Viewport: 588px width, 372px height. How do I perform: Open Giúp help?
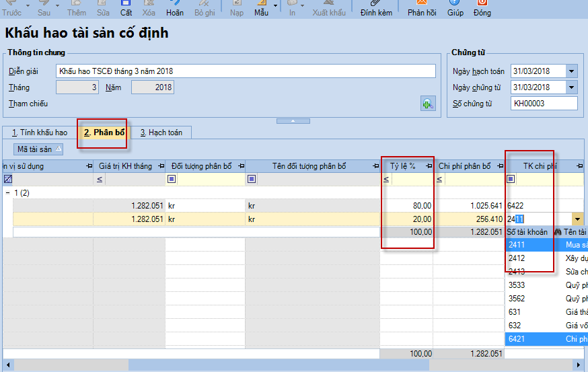[x=455, y=9]
